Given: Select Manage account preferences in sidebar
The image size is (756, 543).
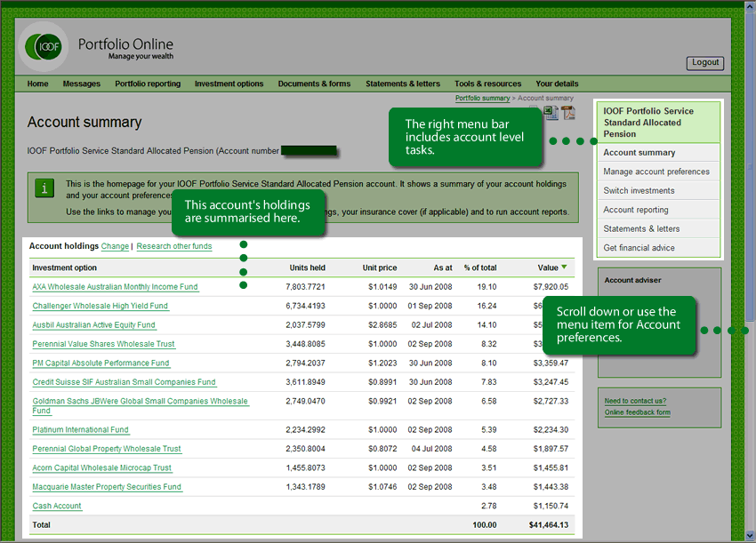Looking at the screenshot, I should tap(656, 172).
